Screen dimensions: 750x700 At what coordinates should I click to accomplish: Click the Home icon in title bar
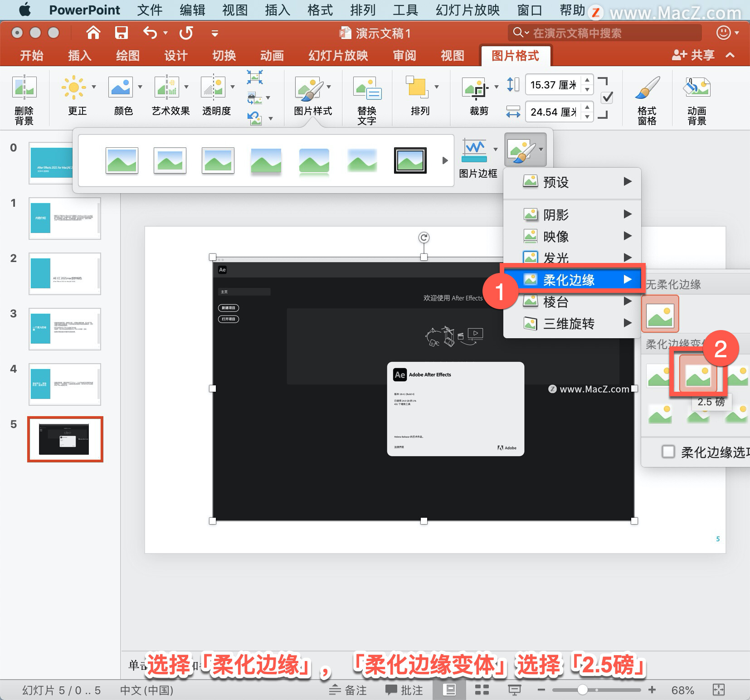93,33
